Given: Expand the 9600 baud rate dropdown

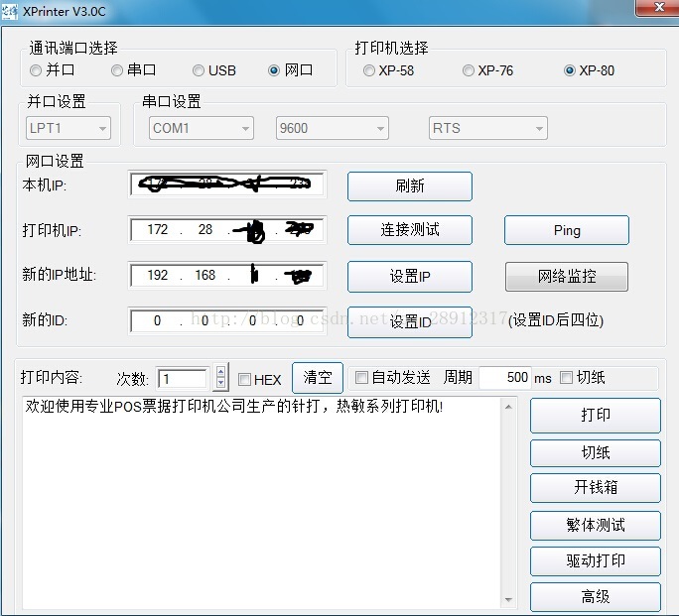Looking at the screenshot, I should coord(333,128).
